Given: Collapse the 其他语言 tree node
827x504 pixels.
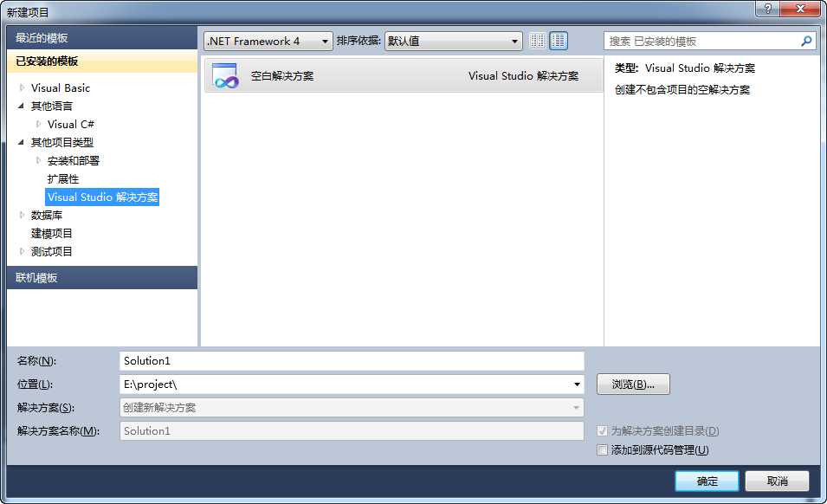Looking at the screenshot, I should pyautogui.click(x=21, y=106).
